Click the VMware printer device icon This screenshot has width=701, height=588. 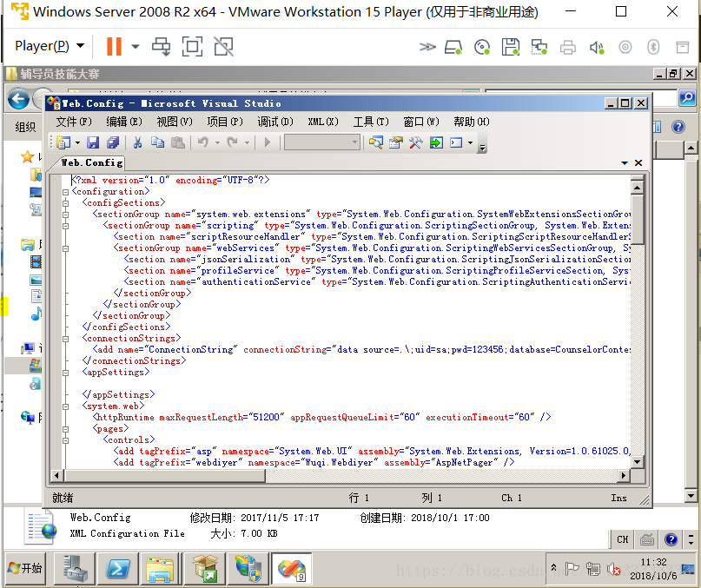(x=568, y=47)
